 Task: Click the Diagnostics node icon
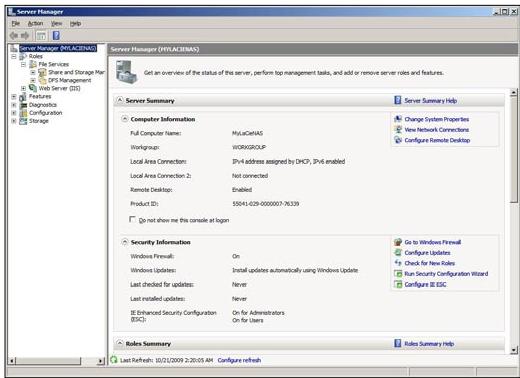tap(23, 105)
